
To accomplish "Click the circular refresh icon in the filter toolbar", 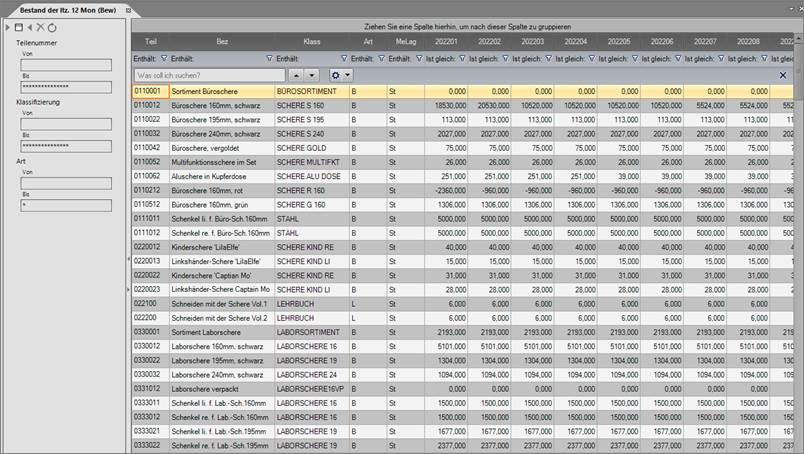I will (x=51, y=27).
